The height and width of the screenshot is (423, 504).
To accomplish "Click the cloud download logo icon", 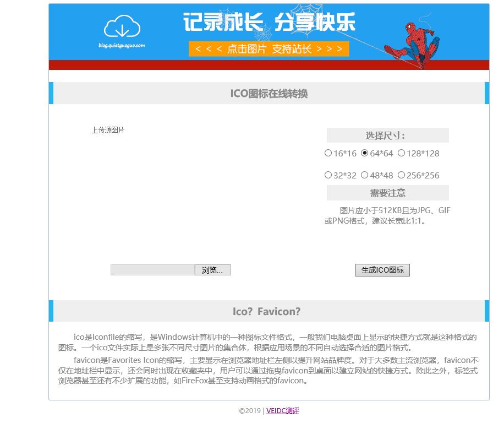I will [121, 28].
